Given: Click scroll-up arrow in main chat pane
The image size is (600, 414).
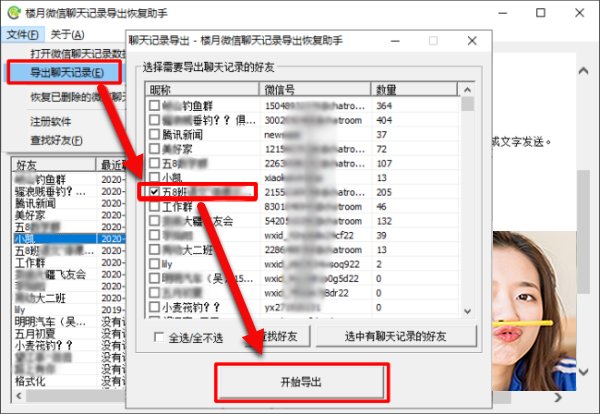Looking at the screenshot, I should click(584, 71).
